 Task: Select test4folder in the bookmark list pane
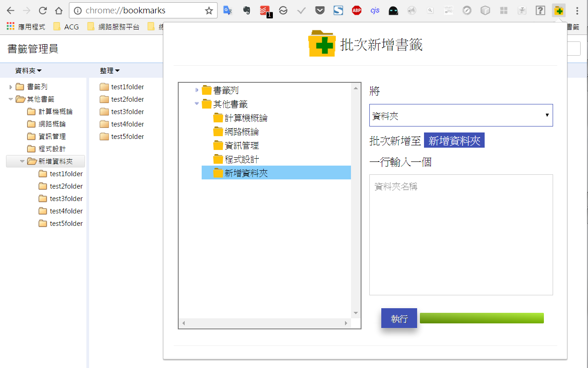(x=122, y=124)
